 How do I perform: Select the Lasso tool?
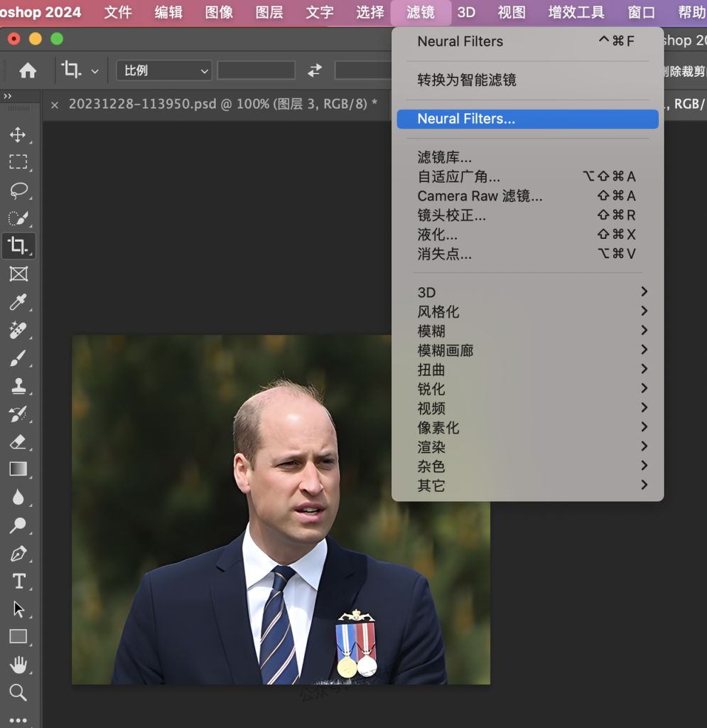[x=18, y=190]
